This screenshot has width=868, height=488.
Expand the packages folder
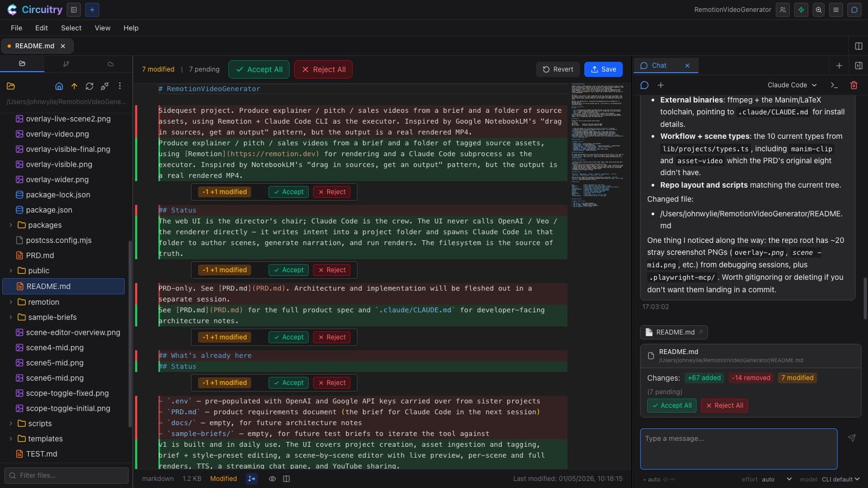11,225
